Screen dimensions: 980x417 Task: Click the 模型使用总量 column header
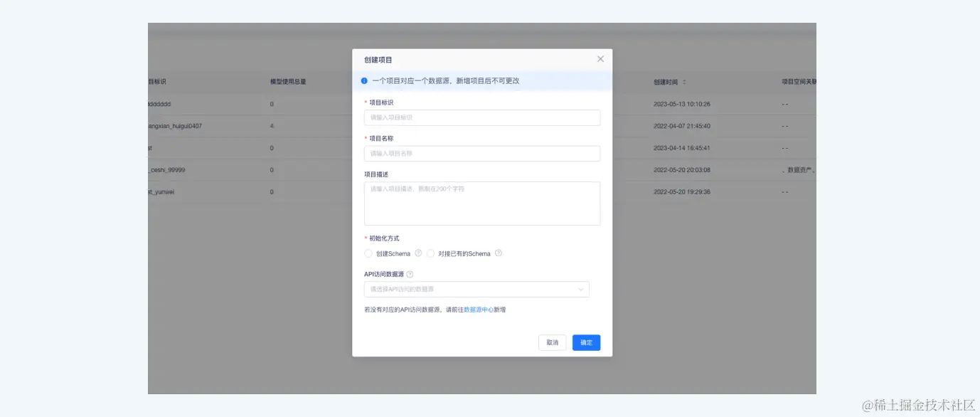pos(288,82)
